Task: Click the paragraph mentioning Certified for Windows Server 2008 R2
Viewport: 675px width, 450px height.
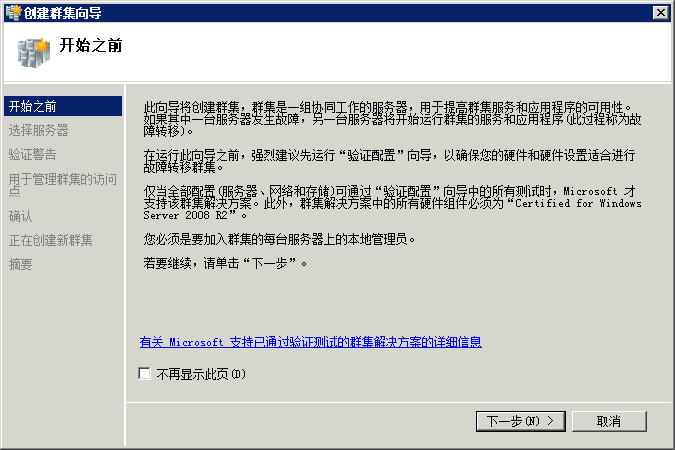Action: (392, 202)
